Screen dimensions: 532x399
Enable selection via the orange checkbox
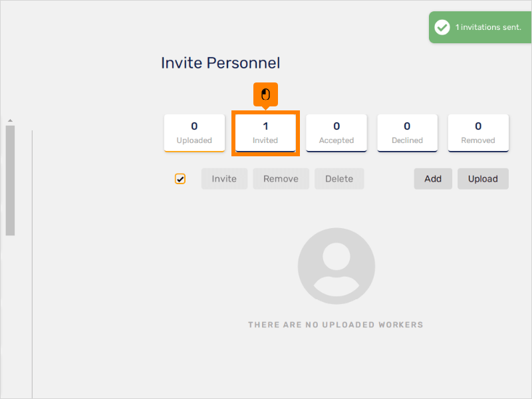[180, 178]
